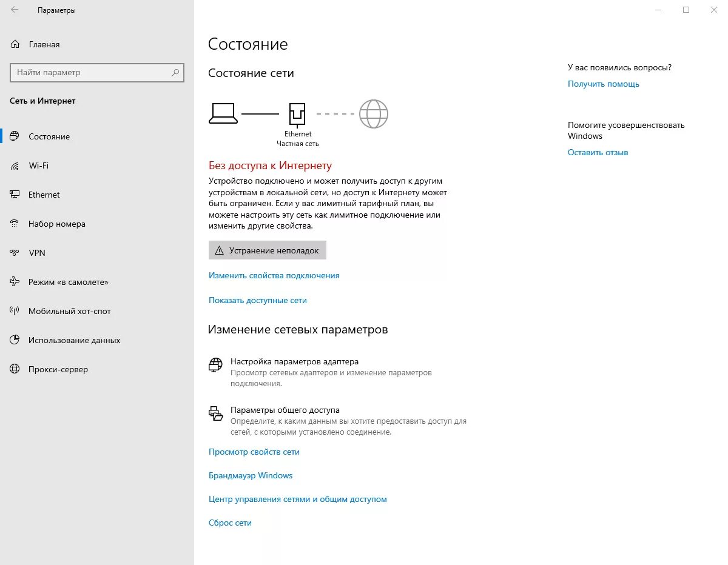Click the hotspot icon beside Мобильный хот-спот
Viewport: 728px width, 565px height.
click(x=15, y=311)
